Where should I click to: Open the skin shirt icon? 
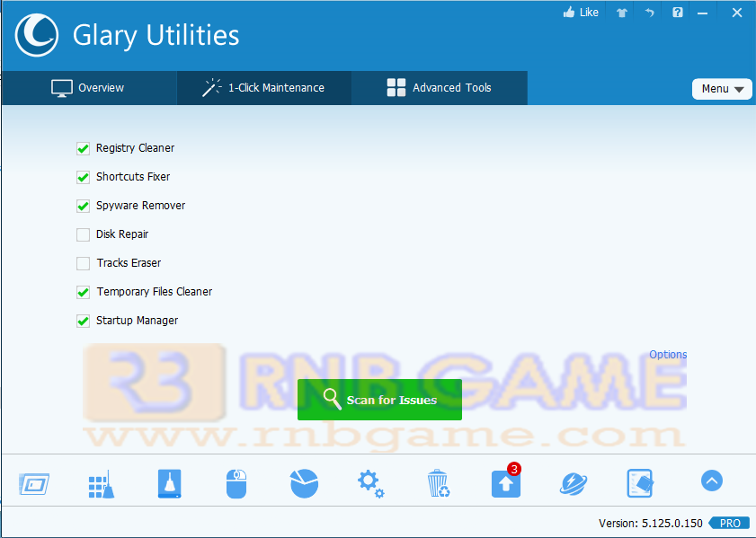click(622, 13)
